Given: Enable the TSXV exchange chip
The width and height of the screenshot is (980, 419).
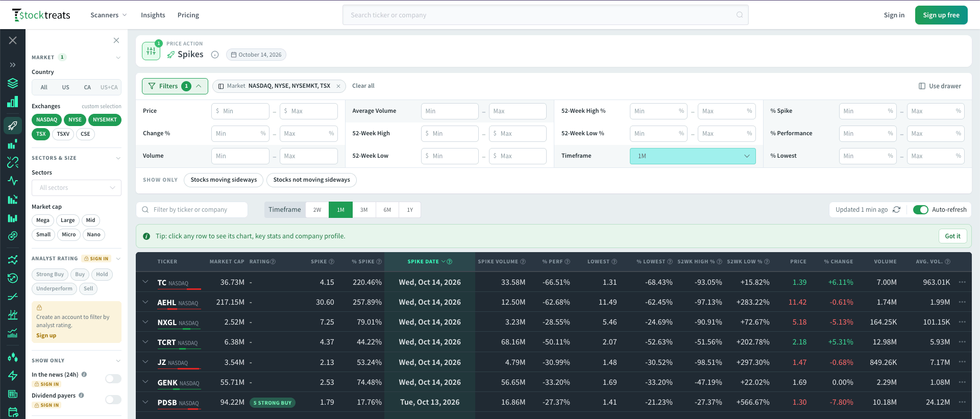Looking at the screenshot, I should click(x=63, y=134).
